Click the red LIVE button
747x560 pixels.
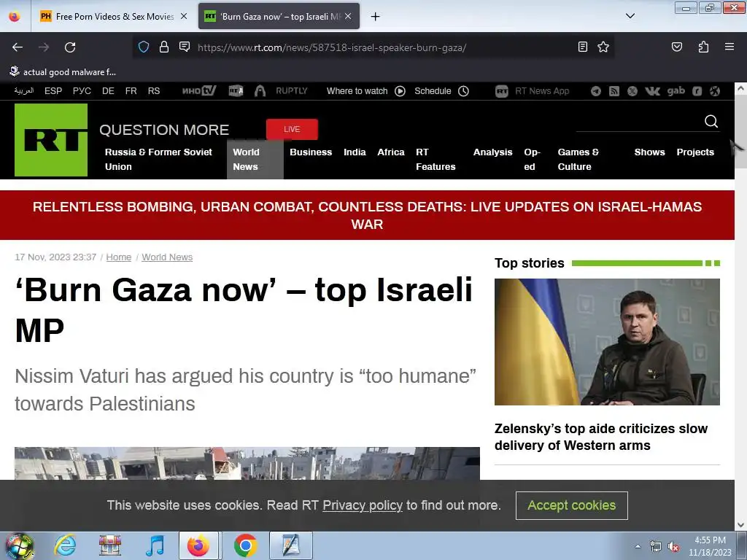point(292,129)
